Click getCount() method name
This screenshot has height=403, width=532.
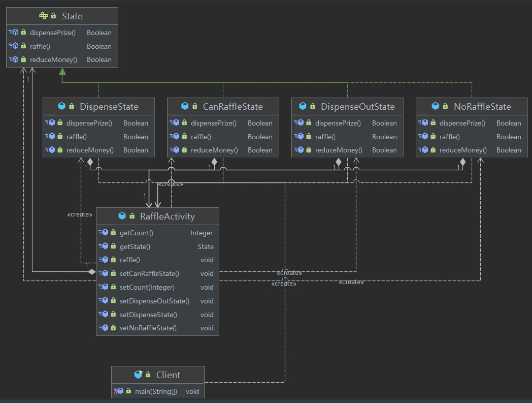pyautogui.click(x=137, y=233)
